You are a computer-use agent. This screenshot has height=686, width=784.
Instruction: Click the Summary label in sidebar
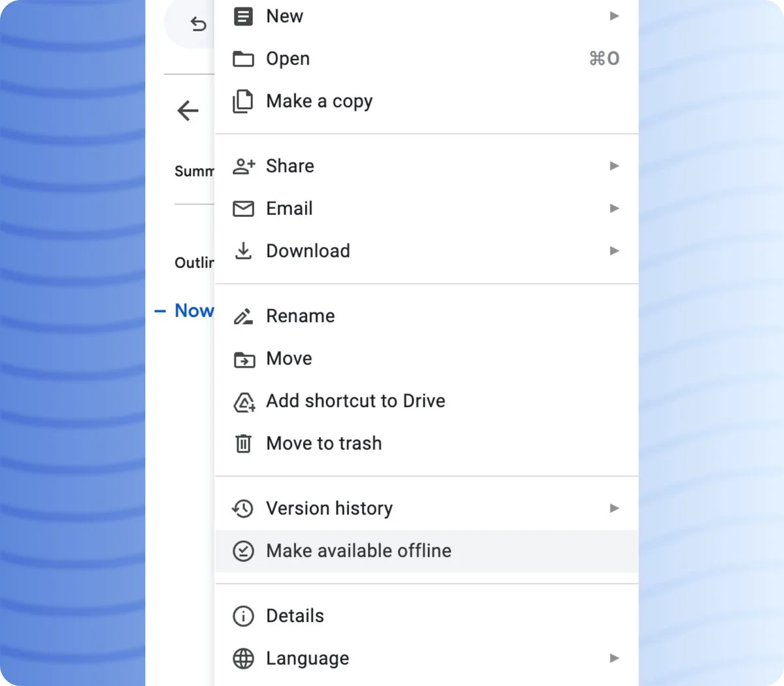pyautogui.click(x=194, y=171)
